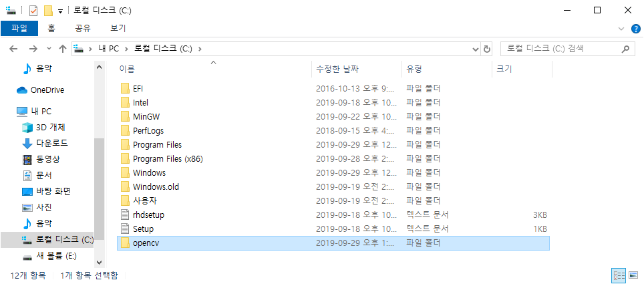Expand the chevron after 로컬 디스크 (C:) in the breadcrumb

(x=200, y=49)
